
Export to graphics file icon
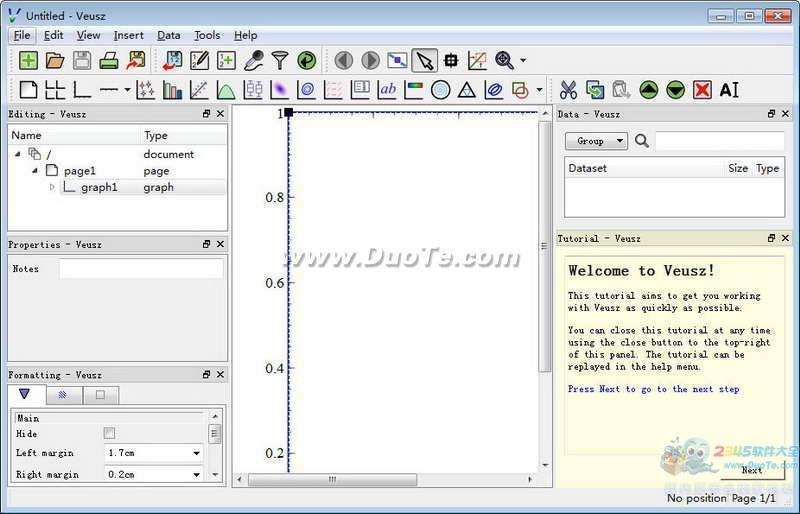[x=136, y=61]
